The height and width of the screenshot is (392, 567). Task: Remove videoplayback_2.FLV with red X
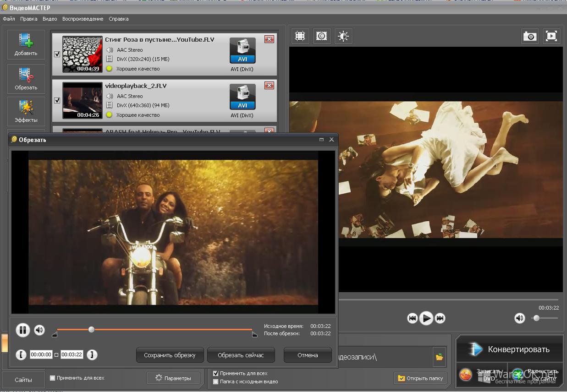coord(269,86)
